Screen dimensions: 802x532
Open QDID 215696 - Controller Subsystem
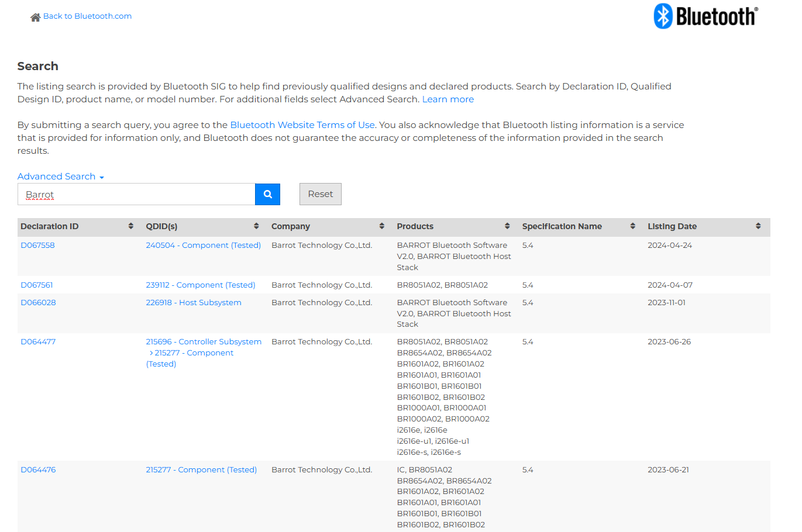click(x=204, y=342)
